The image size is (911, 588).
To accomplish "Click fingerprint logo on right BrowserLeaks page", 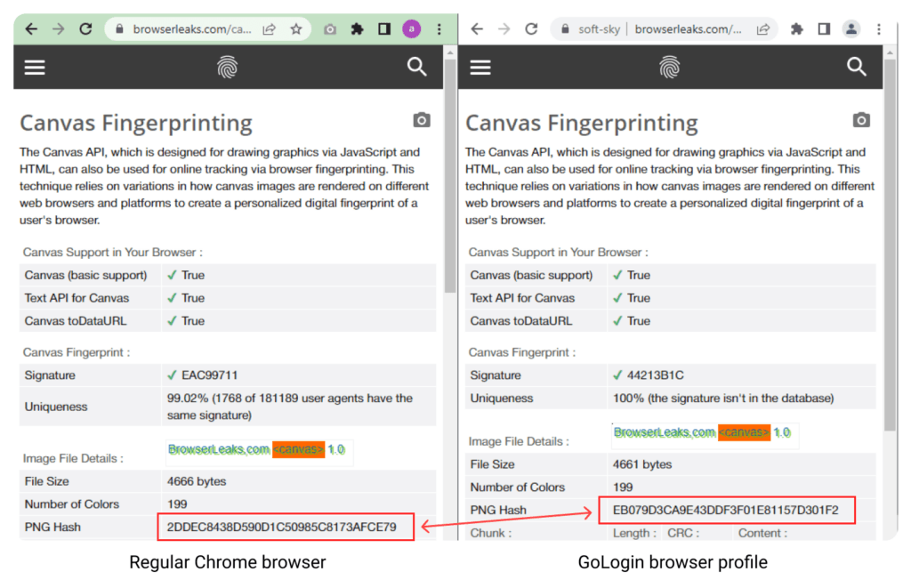I will pyautogui.click(x=670, y=68).
